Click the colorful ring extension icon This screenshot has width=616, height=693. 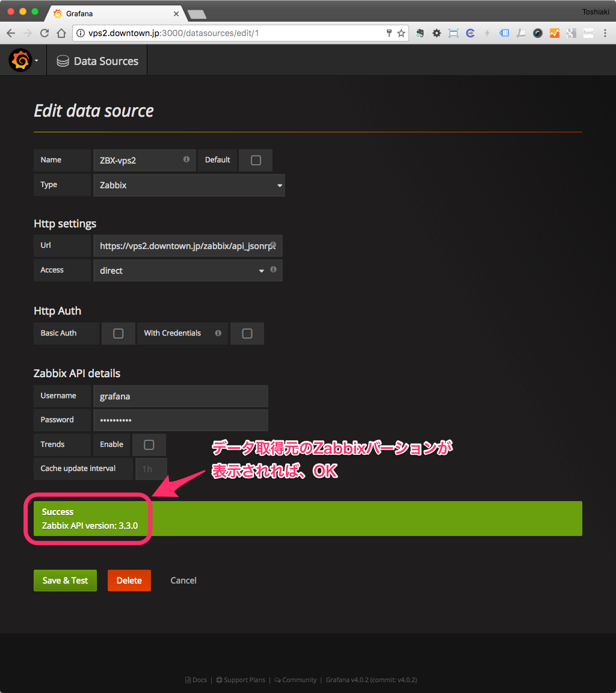pos(537,33)
